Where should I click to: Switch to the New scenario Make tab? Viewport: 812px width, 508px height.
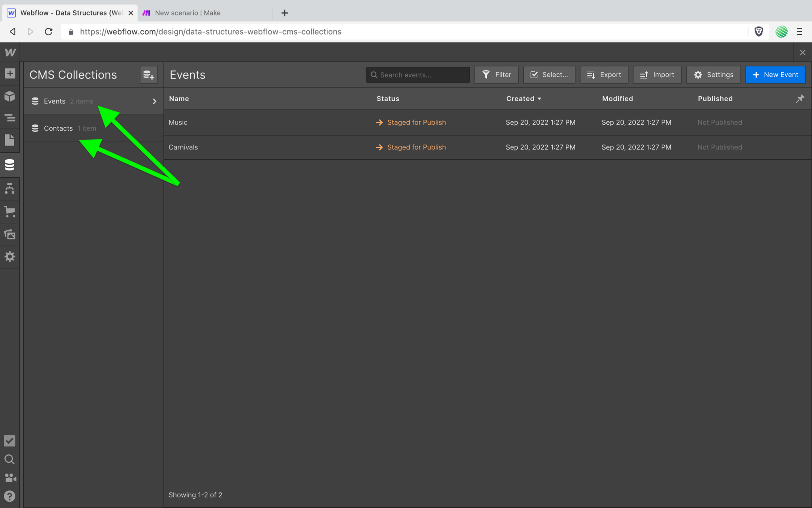click(187, 13)
